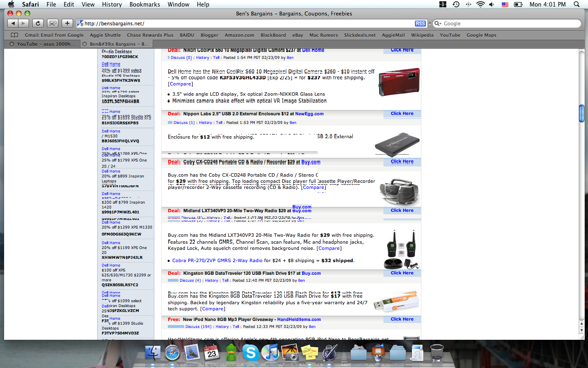The image size is (588, 368).
Task: Open the Safari menu
Action: 31,4
